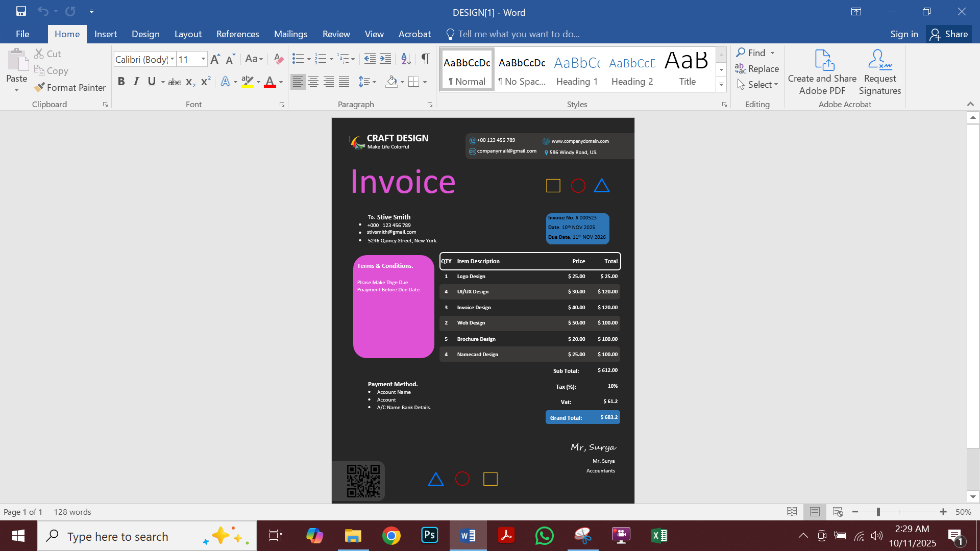Toggle Bold formatting
980x551 pixels.
(121, 82)
